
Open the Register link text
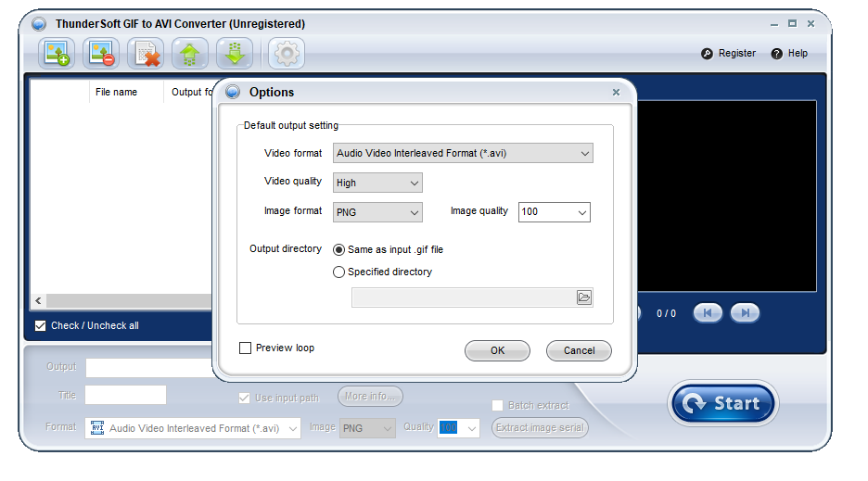point(737,54)
